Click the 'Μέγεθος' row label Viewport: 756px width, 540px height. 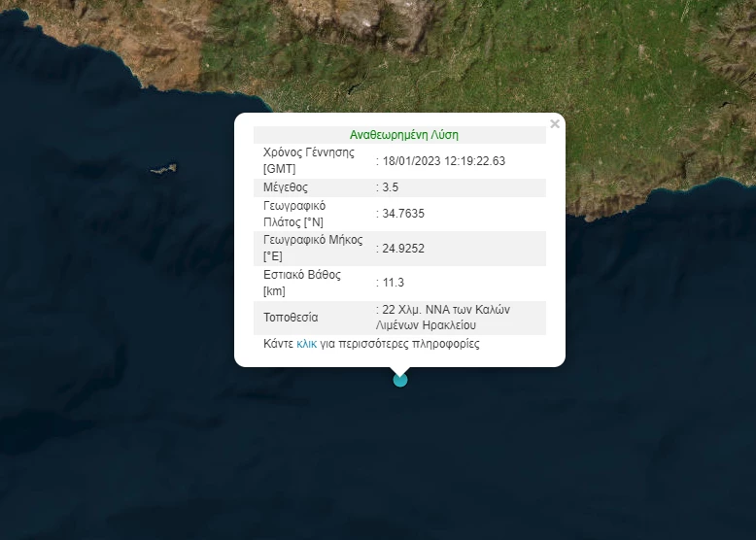click(286, 186)
